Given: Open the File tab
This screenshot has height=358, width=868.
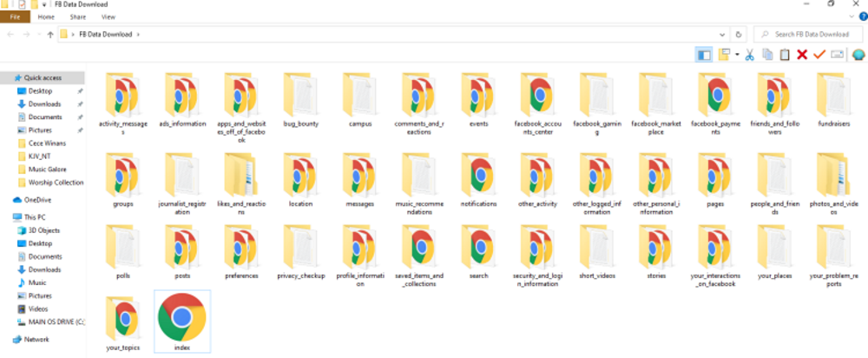Looking at the screenshot, I should (15, 17).
